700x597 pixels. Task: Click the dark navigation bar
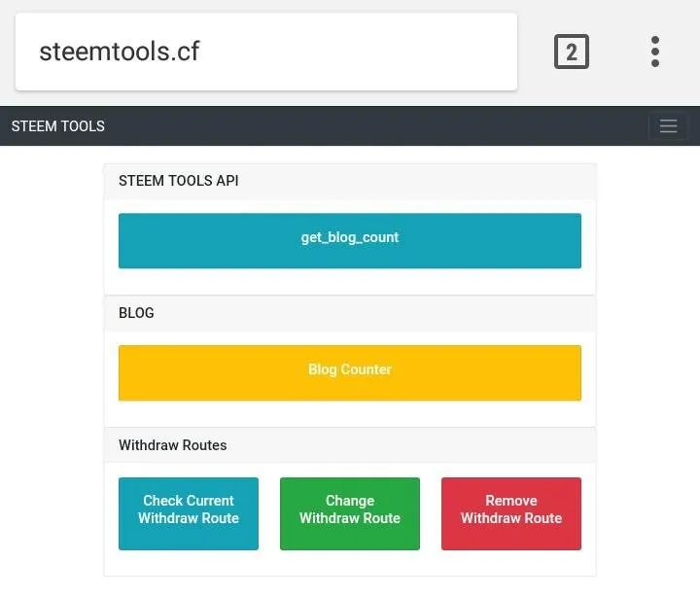tap(350, 126)
